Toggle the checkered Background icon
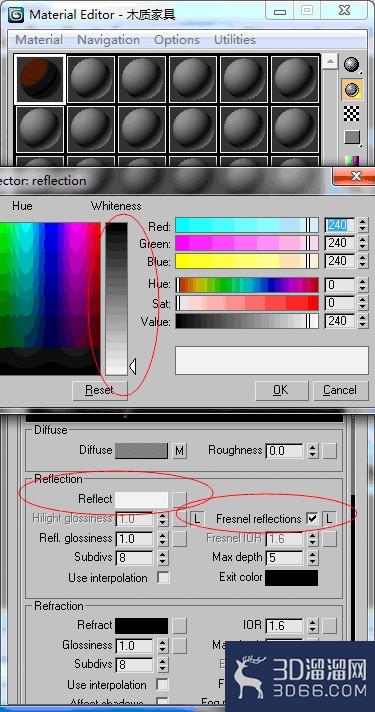This screenshot has height=712, width=375. tap(351, 114)
